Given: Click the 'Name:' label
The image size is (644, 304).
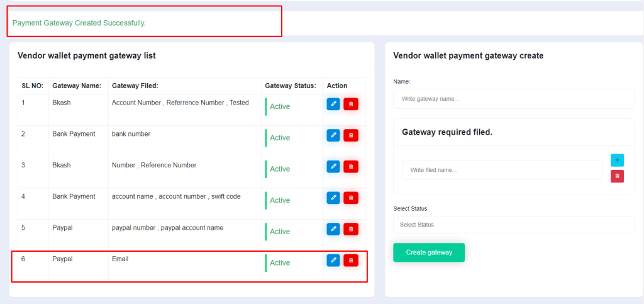Looking at the screenshot, I should (x=402, y=81).
